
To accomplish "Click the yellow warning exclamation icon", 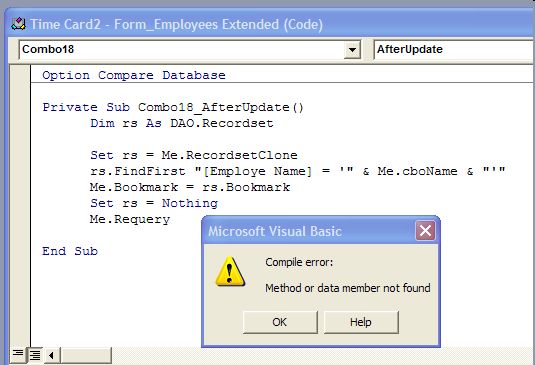I will [230, 272].
